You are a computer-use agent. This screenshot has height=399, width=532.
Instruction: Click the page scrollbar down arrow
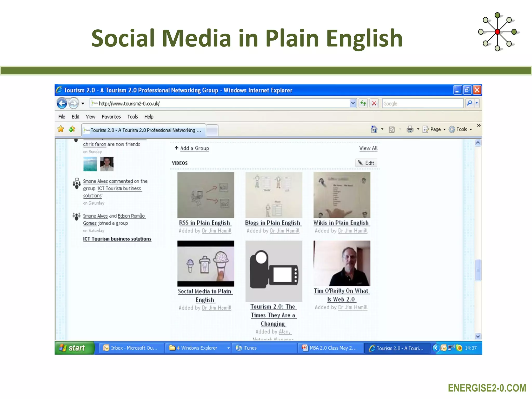click(x=478, y=336)
